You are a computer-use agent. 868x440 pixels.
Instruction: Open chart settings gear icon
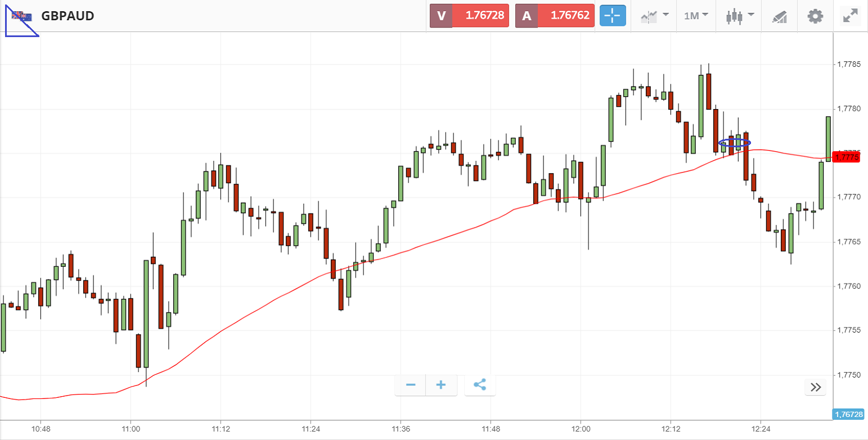(815, 16)
